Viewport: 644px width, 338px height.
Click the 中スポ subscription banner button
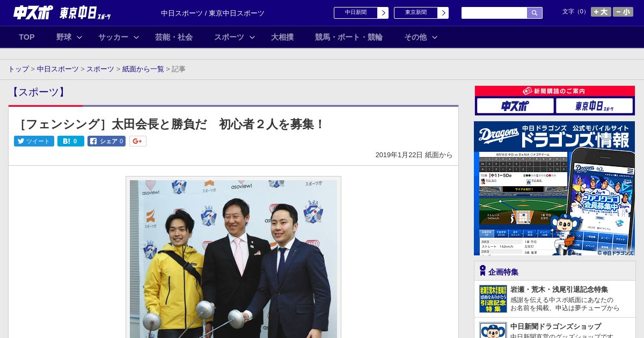pos(515,106)
